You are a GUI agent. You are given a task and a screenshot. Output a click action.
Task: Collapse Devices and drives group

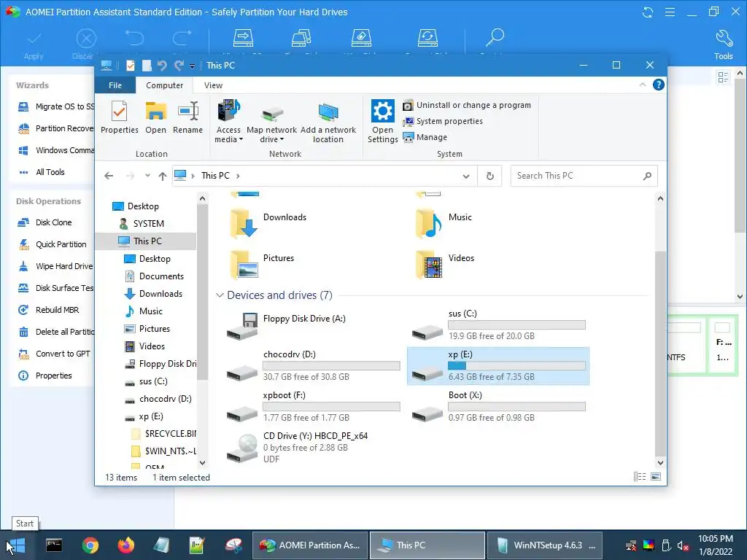tap(220, 295)
